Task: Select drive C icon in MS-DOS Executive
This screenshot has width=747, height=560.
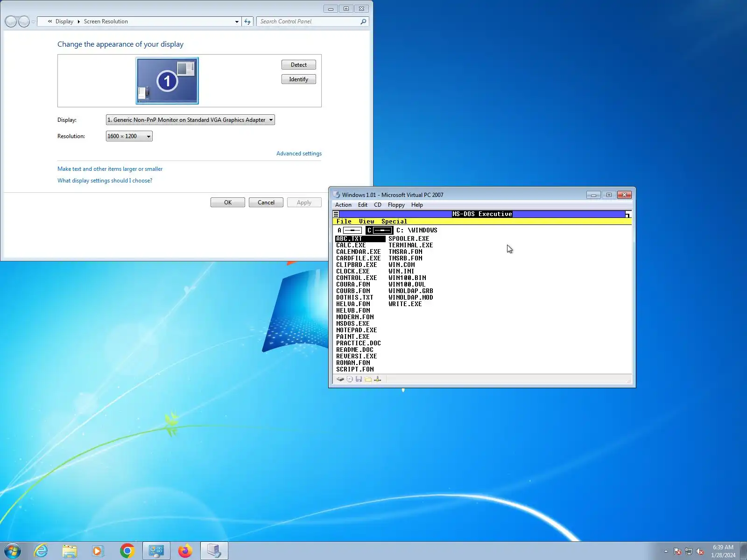Action: coord(379,231)
